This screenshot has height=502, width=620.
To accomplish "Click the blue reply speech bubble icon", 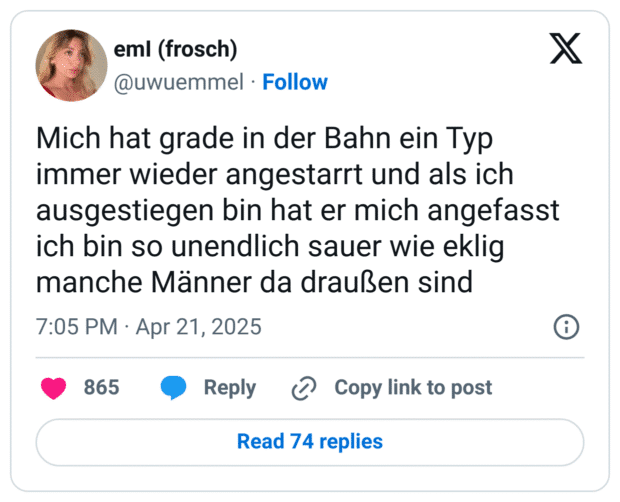I will click(174, 388).
